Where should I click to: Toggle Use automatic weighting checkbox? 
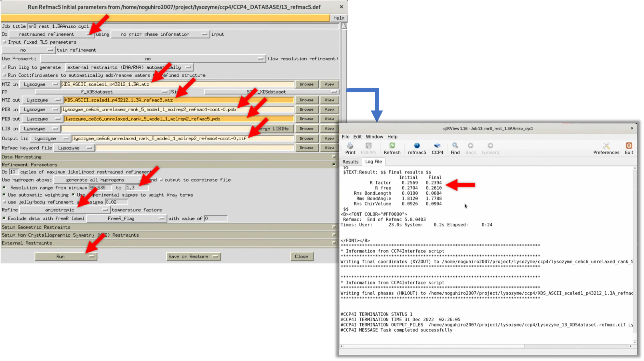[4, 195]
